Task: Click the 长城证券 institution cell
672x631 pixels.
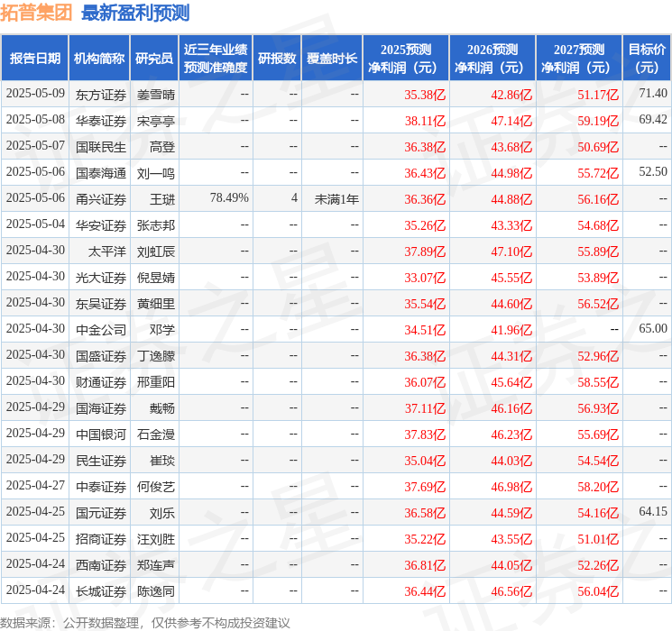Action: click(x=101, y=591)
